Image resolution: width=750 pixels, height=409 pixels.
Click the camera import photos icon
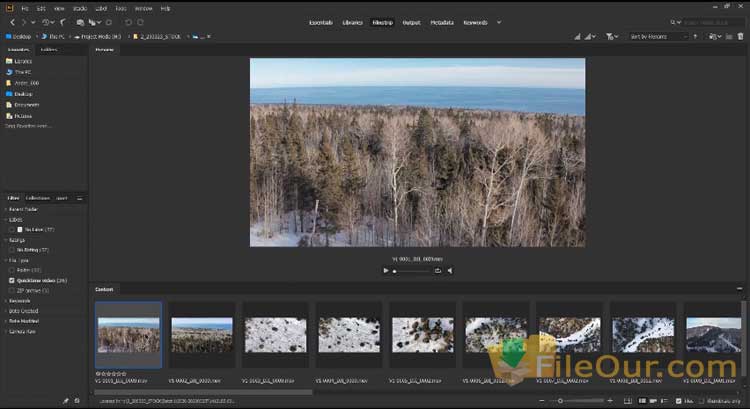(78, 21)
